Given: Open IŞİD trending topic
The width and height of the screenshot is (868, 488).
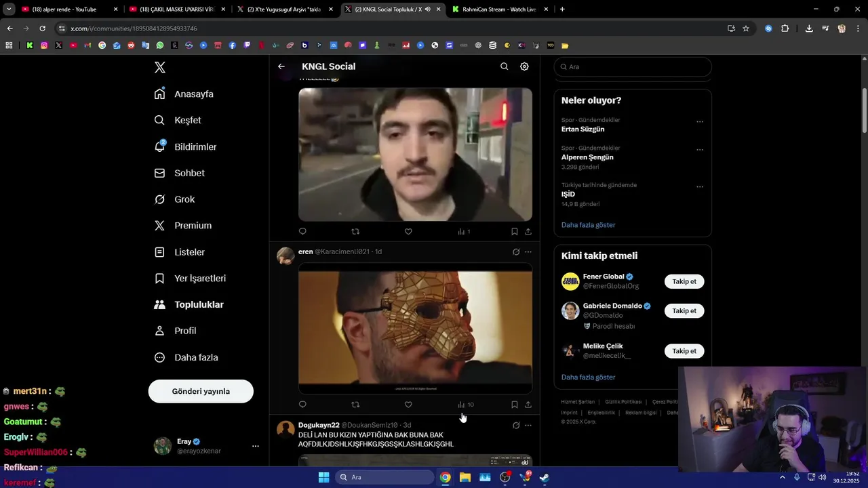Looking at the screenshot, I should (568, 195).
